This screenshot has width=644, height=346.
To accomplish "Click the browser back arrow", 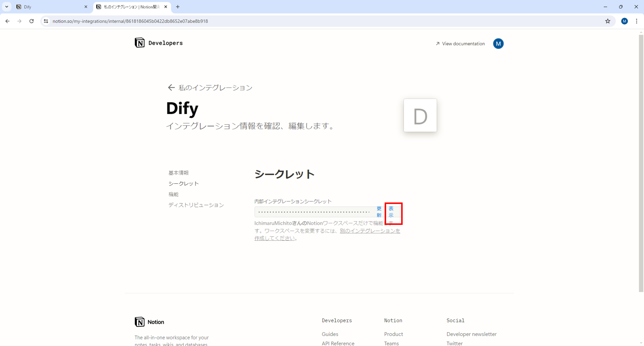I will (7, 21).
